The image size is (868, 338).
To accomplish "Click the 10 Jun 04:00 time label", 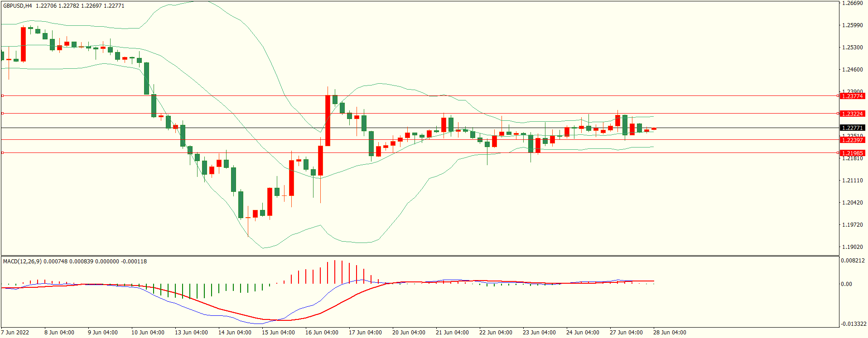I will [148, 333].
